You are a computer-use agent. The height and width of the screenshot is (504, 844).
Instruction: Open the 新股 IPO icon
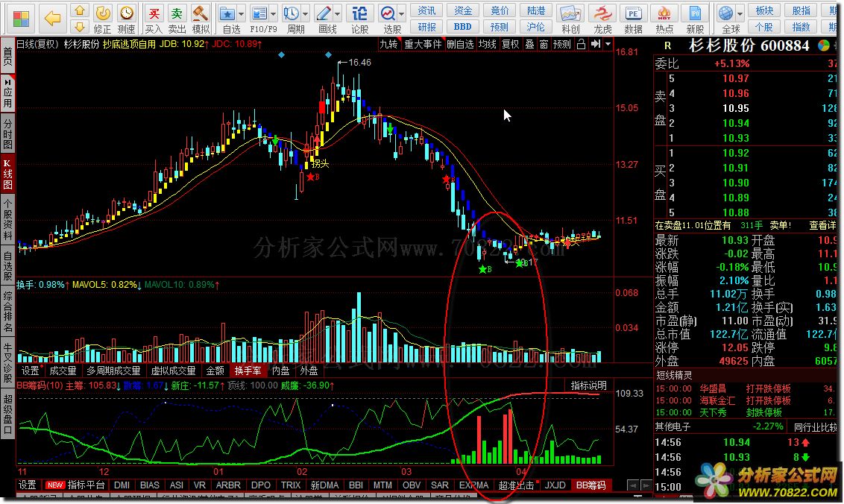pos(695,19)
